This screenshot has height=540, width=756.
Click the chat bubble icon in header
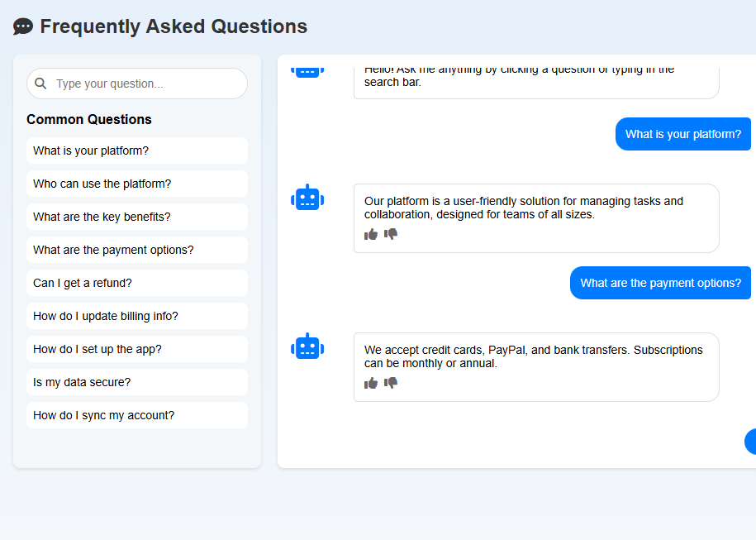23,26
